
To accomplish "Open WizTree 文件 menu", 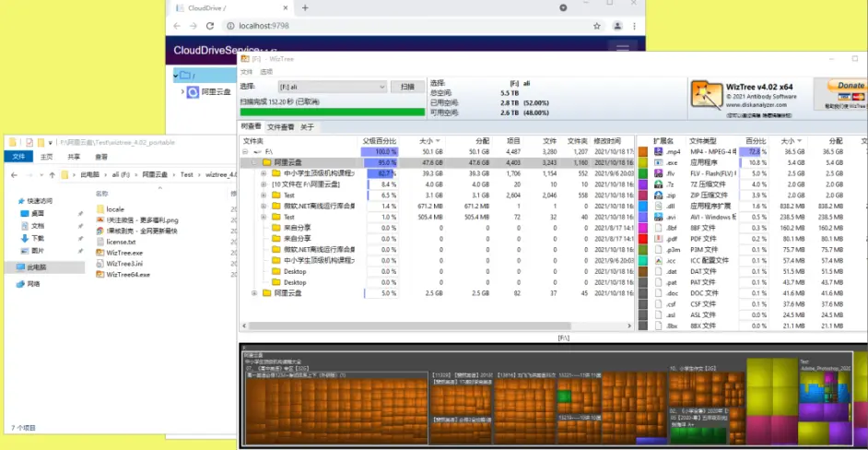I will tap(246, 72).
